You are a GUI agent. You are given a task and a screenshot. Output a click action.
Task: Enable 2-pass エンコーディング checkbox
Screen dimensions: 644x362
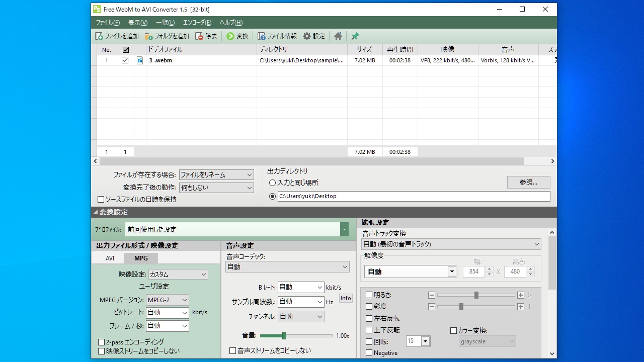point(101,342)
